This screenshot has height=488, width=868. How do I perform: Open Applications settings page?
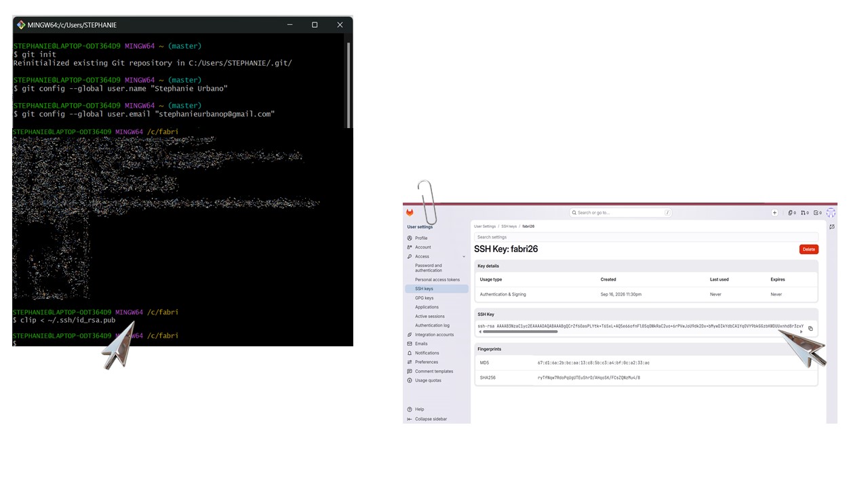(427, 307)
